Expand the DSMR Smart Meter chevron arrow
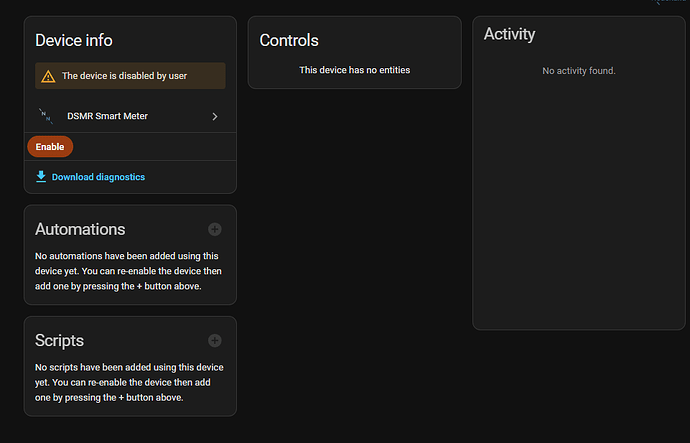Screen dimensions: 690x443 (215, 117)
